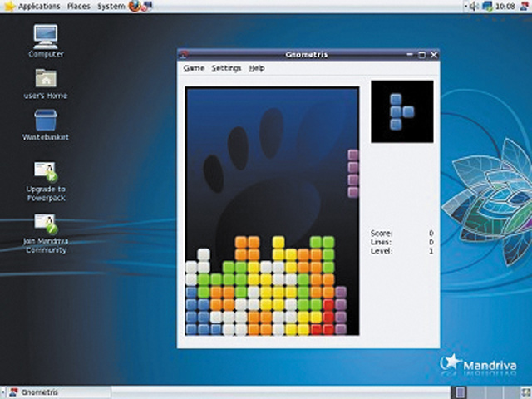532x399 pixels.
Task: Click the Gnometris title bar
Action: pos(307,54)
